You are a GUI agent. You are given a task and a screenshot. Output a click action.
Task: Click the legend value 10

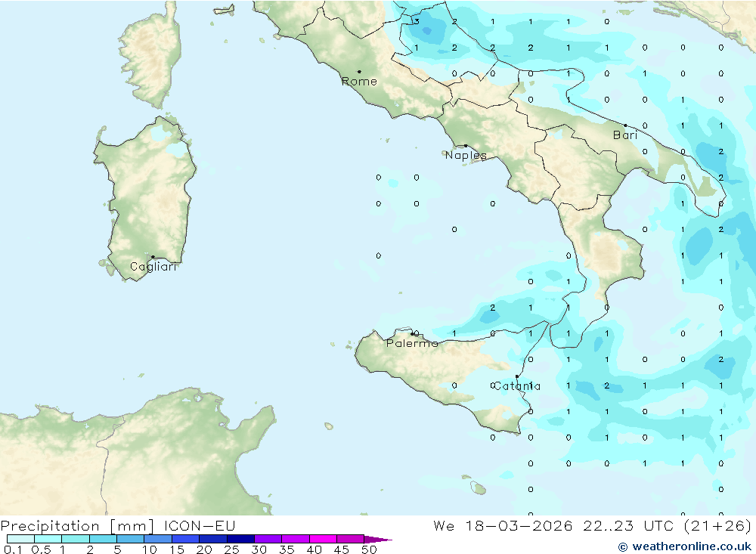coord(150,549)
